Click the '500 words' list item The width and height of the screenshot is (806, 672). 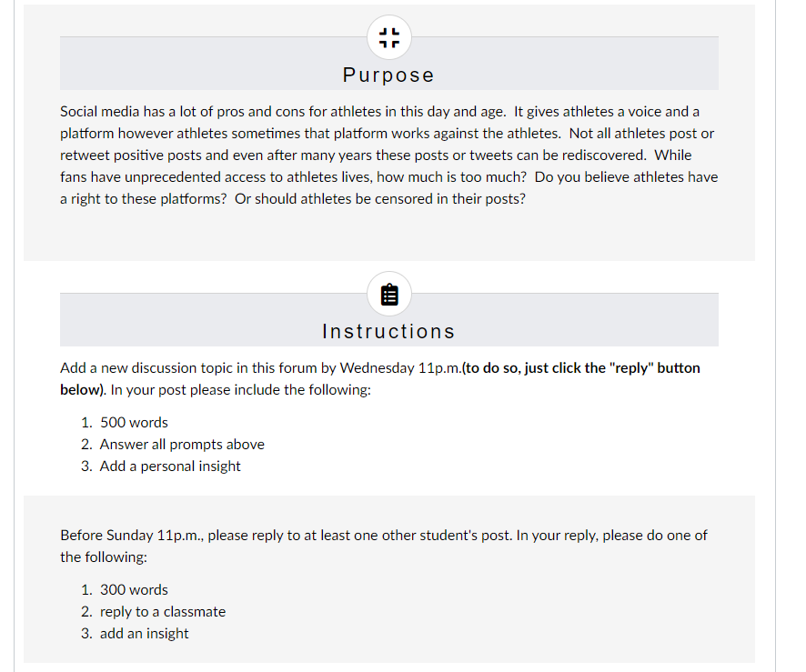[134, 422]
